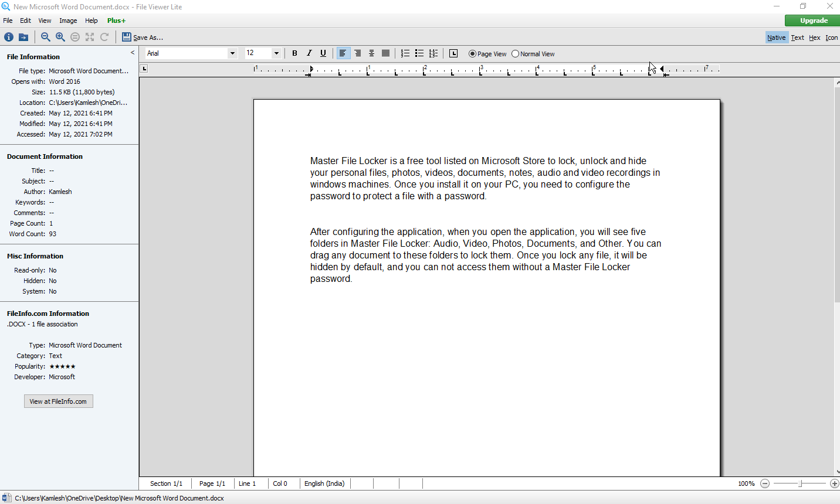
Task: Click the zoom out magnifier icon
Action: [46, 37]
